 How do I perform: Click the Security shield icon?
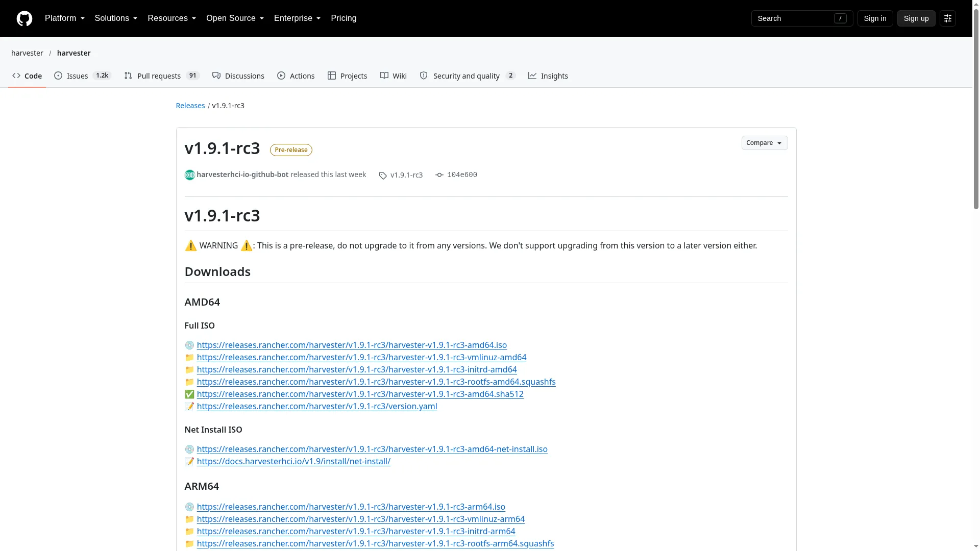[424, 76]
